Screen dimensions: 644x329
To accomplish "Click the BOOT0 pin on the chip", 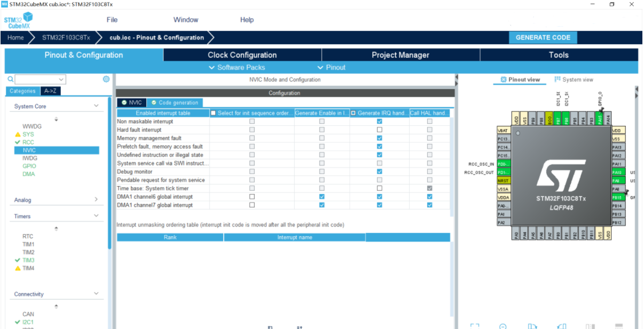I will click(549, 119).
